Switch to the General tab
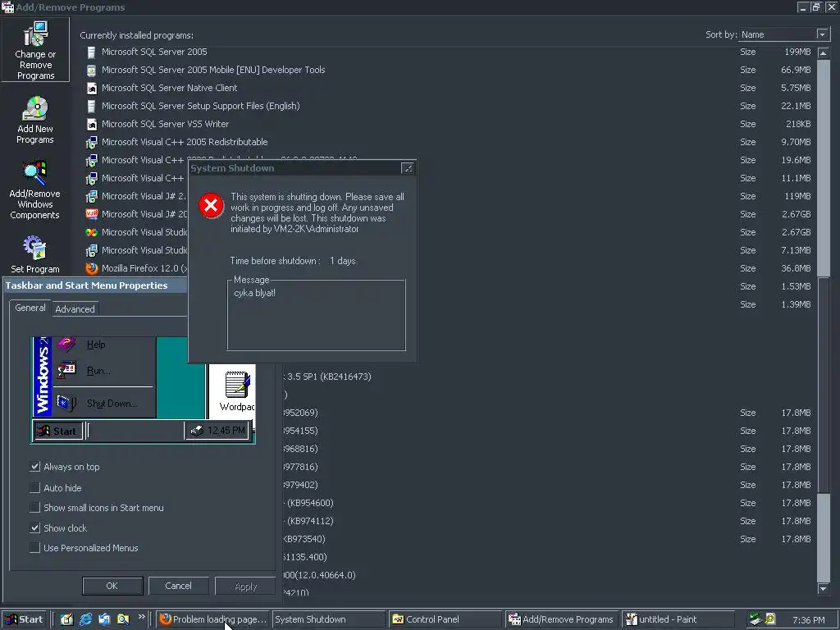Screen dimensions: 840x630 coord(30,308)
